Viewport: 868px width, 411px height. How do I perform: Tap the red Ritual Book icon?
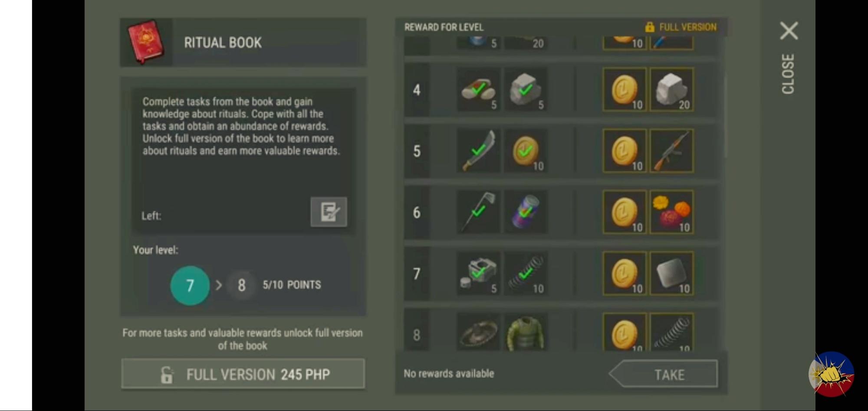[x=146, y=42]
